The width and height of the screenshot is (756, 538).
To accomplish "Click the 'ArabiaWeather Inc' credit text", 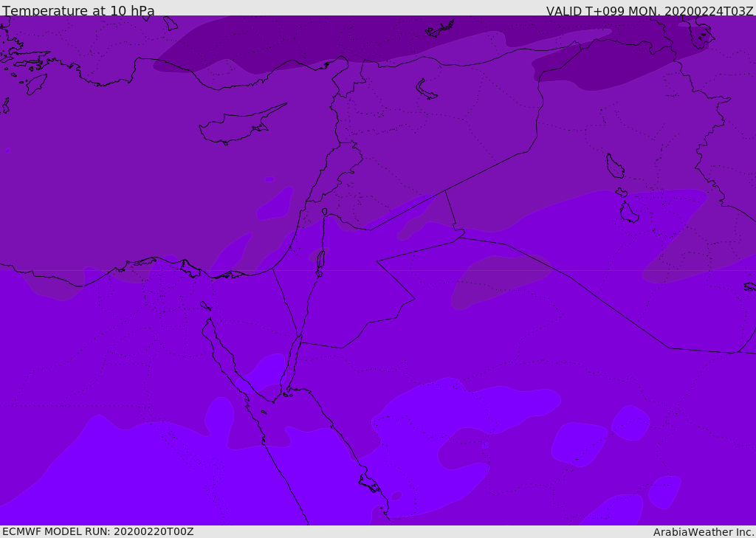I will tap(702, 532).
